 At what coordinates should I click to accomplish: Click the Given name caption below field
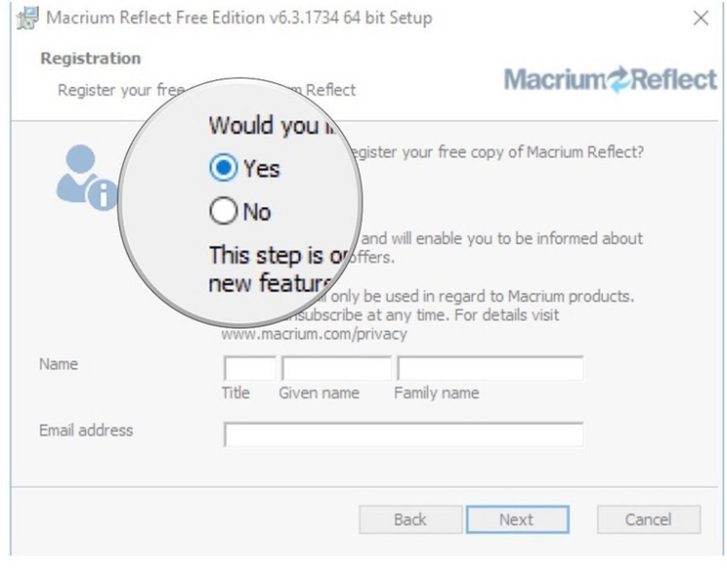tap(319, 393)
